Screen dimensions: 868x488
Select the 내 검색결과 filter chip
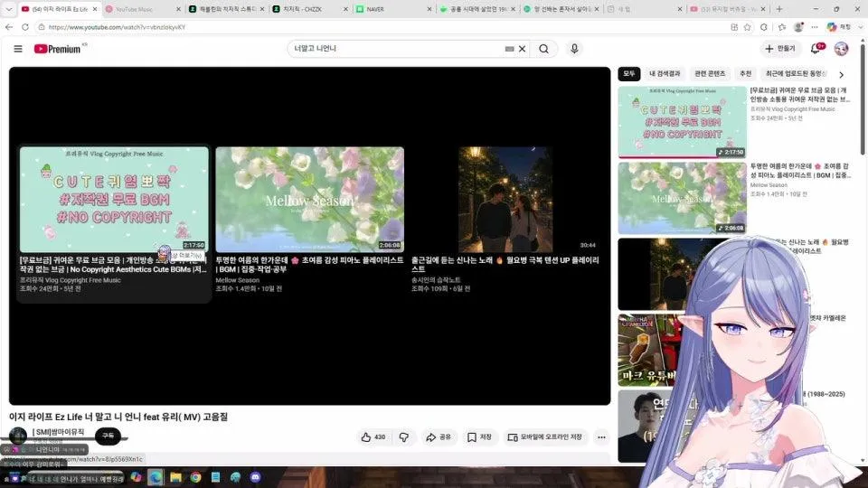665,73
